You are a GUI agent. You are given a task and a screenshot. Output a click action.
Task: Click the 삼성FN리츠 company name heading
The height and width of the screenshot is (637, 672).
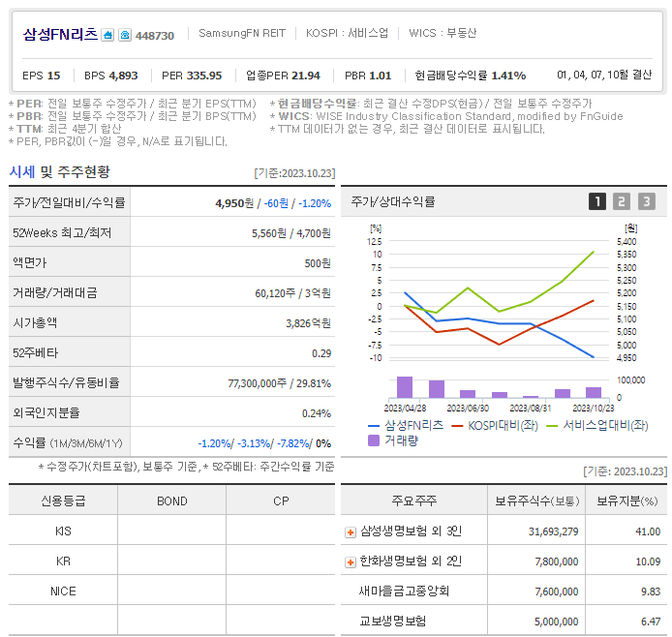pos(60,34)
